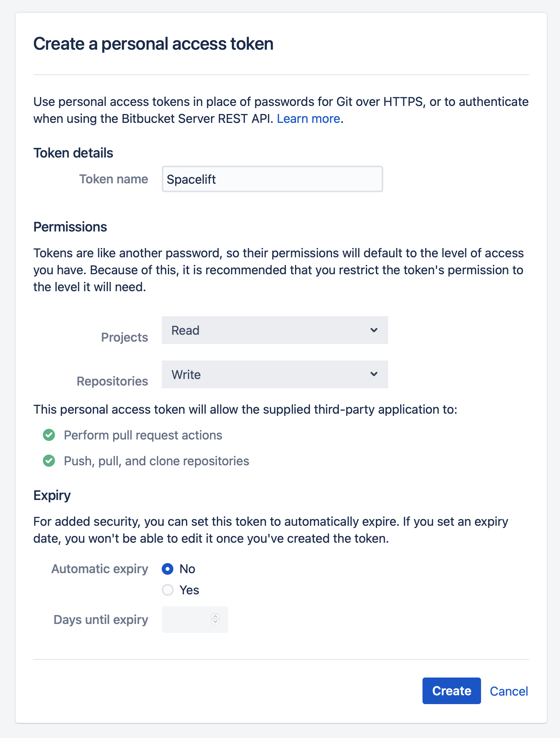Open the Learn more link
Viewport: 560px width, 738px height.
308,119
